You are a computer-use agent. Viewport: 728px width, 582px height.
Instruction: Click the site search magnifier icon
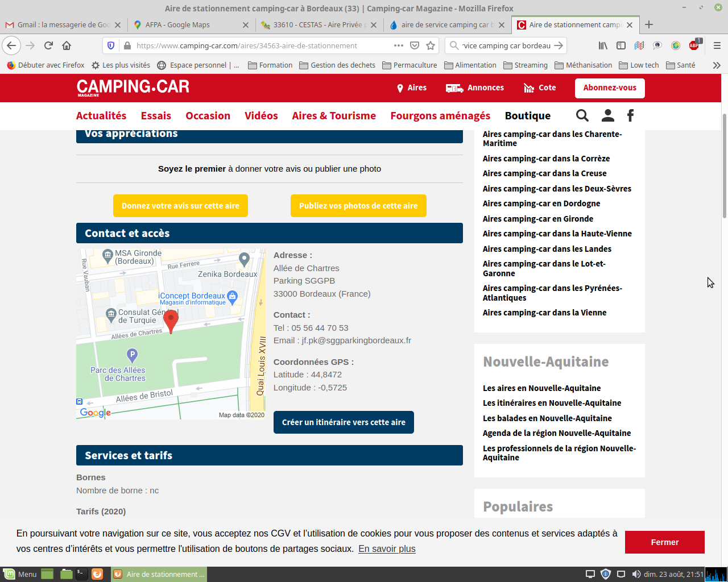pos(582,115)
